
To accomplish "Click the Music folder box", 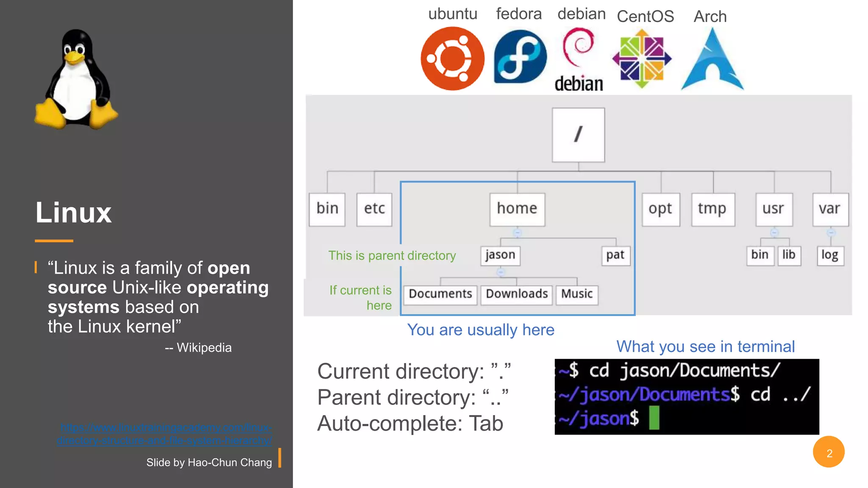I will [577, 294].
